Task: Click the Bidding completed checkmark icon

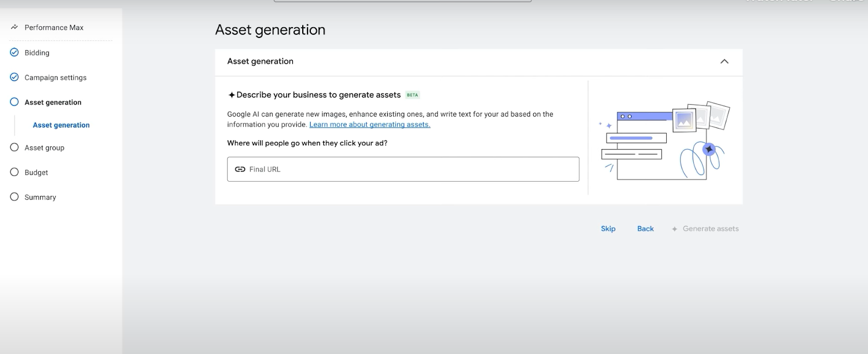Action: point(15,53)
